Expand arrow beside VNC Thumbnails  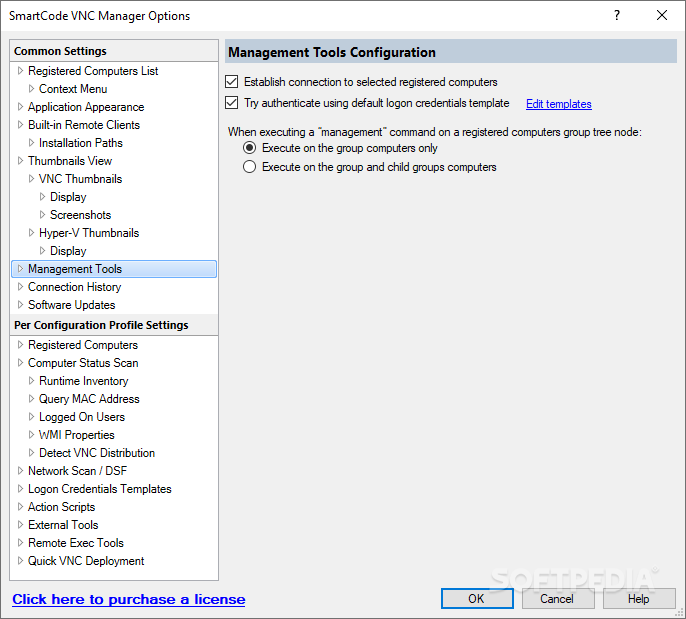point(31,178)
